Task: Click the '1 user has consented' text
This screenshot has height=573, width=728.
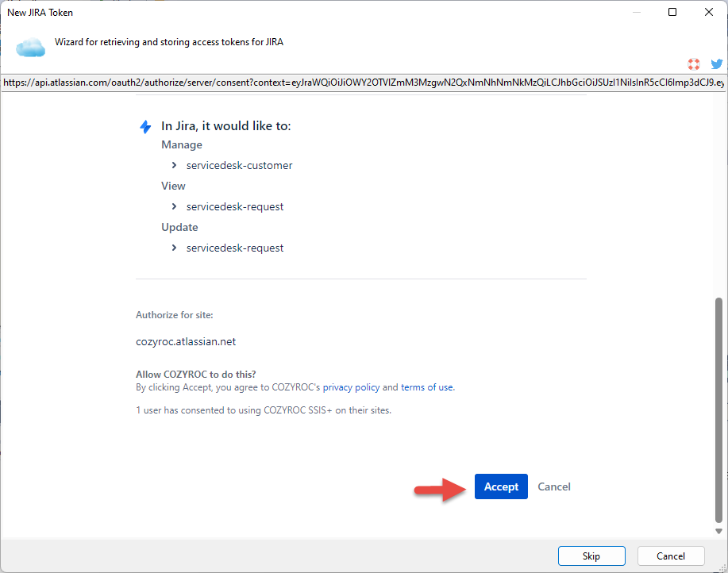Action: click(x=264, y=410)
